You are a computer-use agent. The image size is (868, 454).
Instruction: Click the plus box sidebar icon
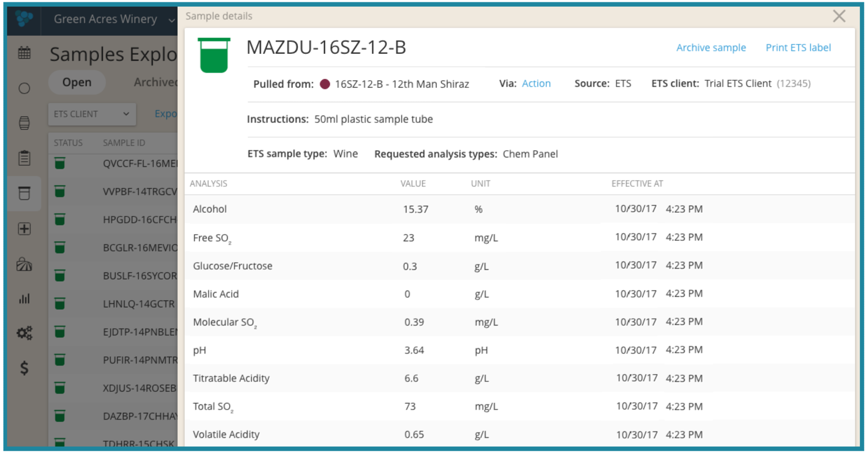(24, 229)
